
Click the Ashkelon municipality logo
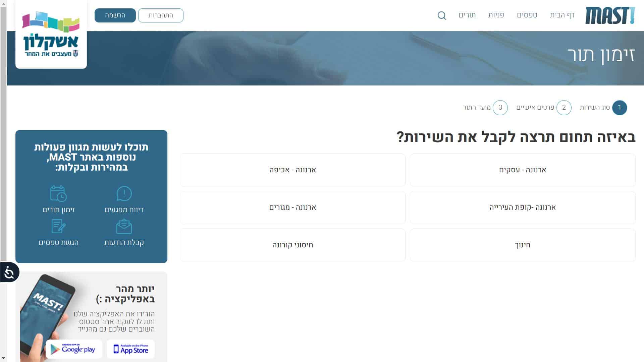(51, 34)
